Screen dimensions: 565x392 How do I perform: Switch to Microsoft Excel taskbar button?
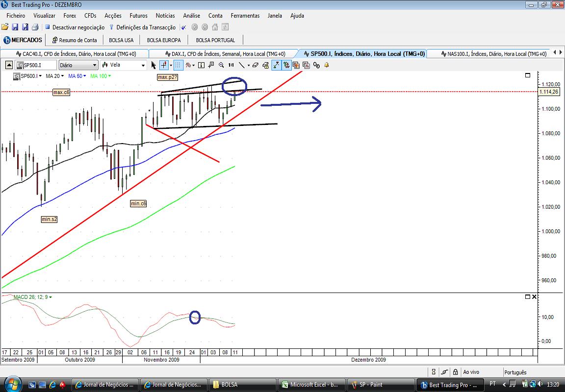[311, 385]
